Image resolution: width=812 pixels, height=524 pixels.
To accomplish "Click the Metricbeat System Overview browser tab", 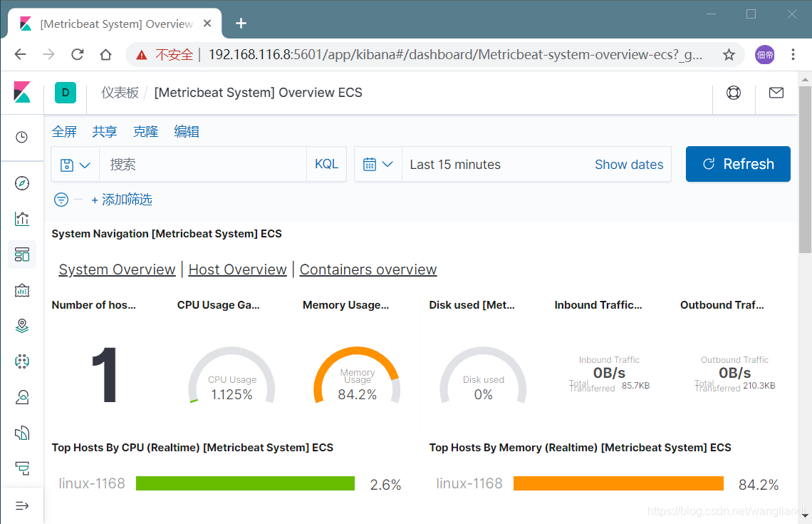I will click(115, 24).
